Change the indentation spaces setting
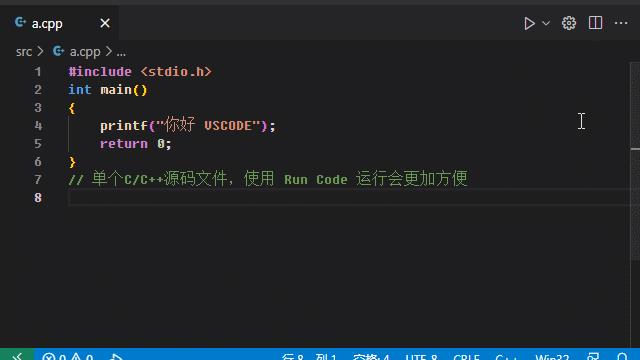The height and width of the screenshot is (360, 640). click(371, 356)
